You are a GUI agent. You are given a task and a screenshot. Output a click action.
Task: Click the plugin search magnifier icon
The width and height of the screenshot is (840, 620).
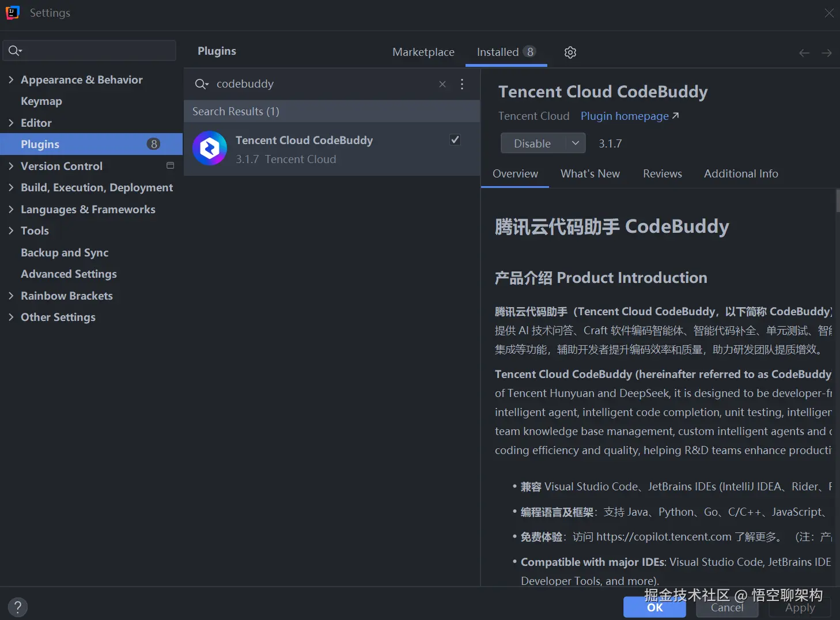click(201, 84)
